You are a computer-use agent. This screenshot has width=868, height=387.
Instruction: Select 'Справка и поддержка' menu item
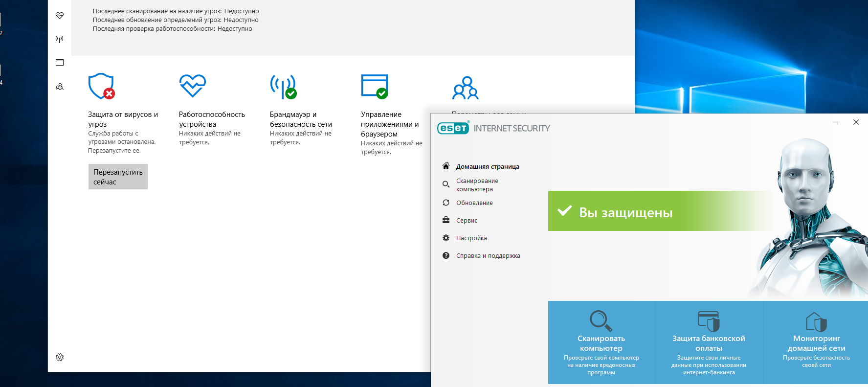click(488, 255)
